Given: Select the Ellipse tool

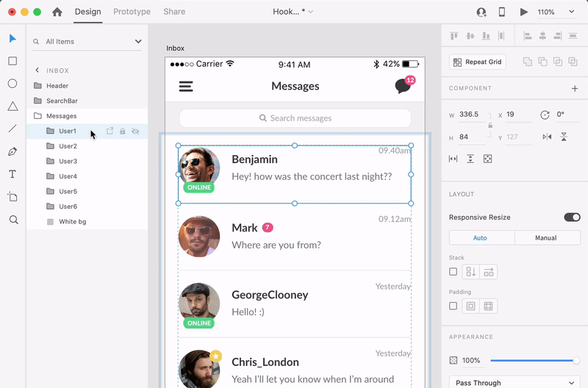Looking at the screenshot, I should (12, 84).
